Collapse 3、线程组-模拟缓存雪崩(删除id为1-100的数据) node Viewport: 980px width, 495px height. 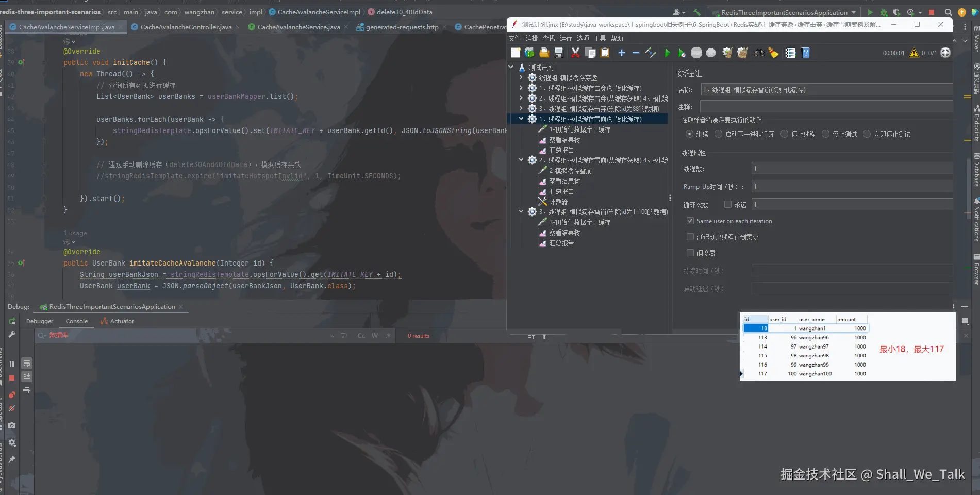(521, 211)
